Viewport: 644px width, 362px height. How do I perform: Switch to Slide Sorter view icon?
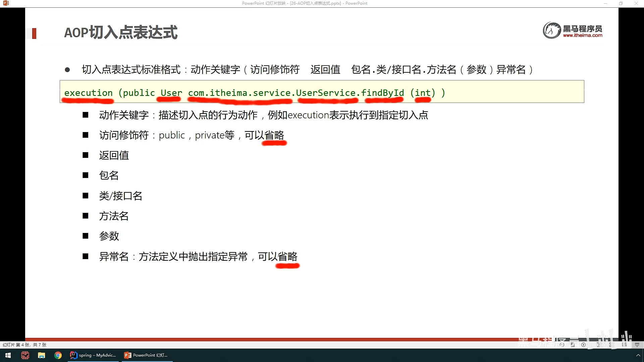tap(611, 345)
